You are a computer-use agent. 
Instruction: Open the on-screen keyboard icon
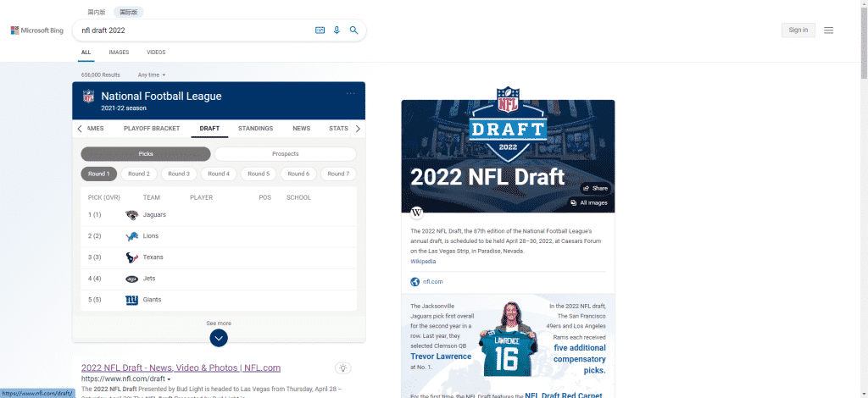pyautogui.click(x=320, y=30)
